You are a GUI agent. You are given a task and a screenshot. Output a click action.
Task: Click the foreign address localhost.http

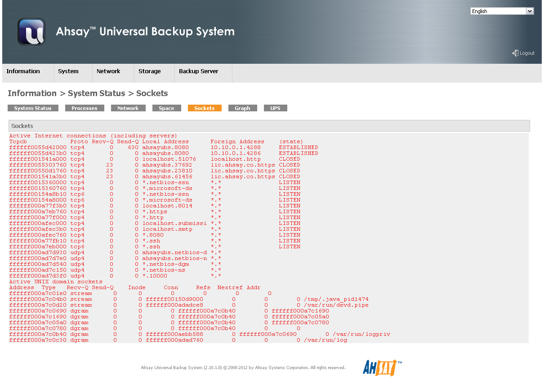(236, 159)
